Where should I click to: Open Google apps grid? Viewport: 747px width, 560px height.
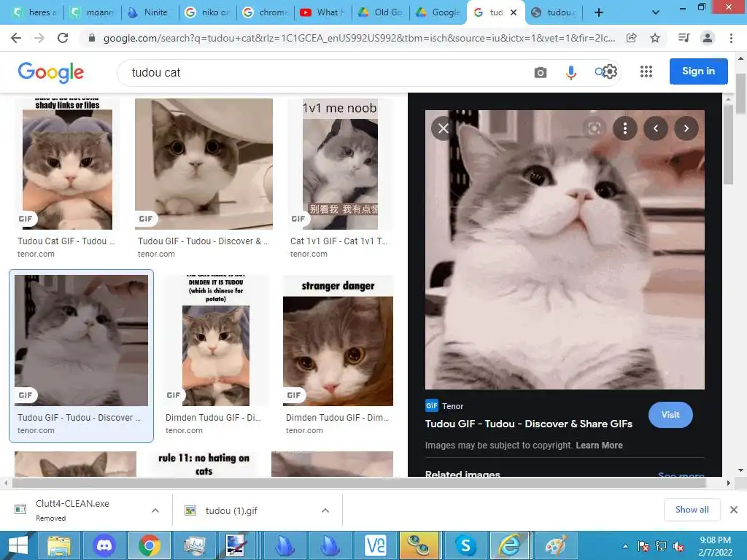point(646,71)
